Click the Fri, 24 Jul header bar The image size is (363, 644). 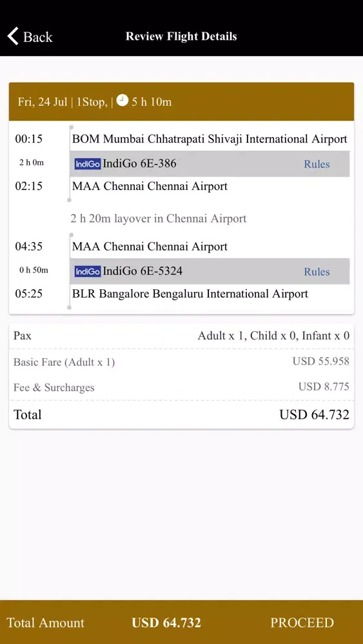click(x=181, y=102)
